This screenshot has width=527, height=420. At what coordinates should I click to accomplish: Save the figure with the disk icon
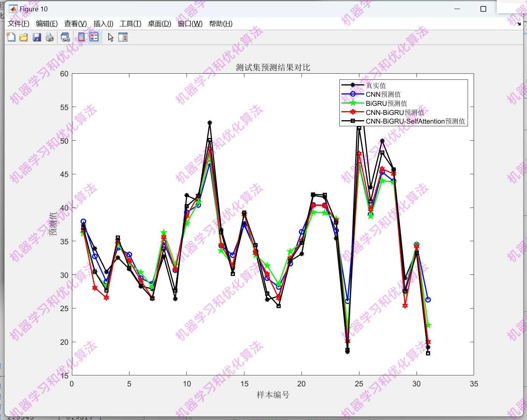[x=37, y=37]
